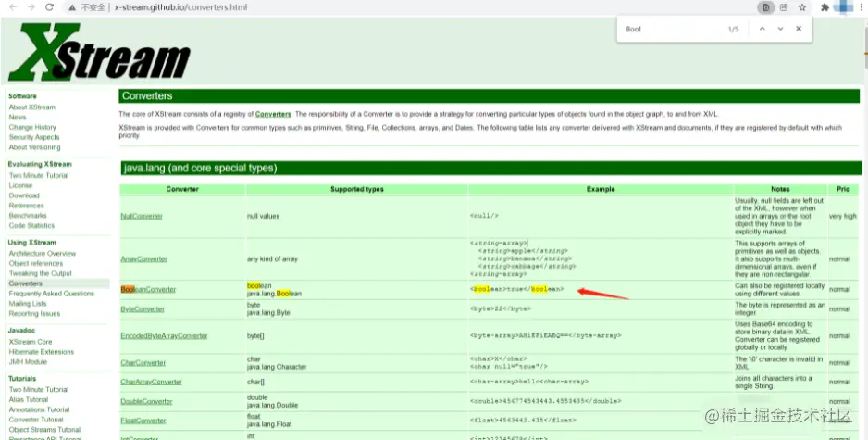Open the ByteConverter link in table
868x440 pixels.
click(x=143, y=308)
